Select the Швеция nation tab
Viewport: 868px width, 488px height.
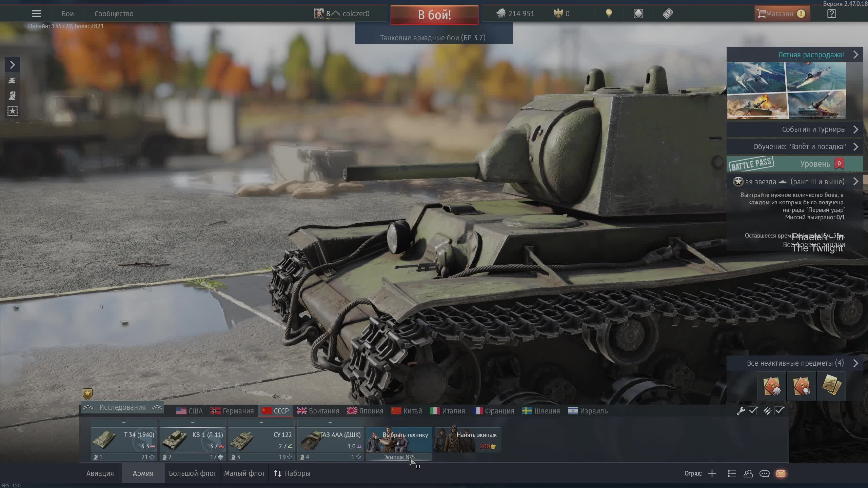541,411
